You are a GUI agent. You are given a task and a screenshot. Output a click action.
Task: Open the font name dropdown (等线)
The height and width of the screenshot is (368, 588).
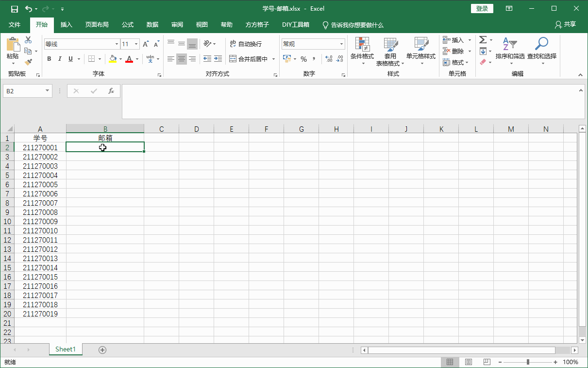[117, 44]
